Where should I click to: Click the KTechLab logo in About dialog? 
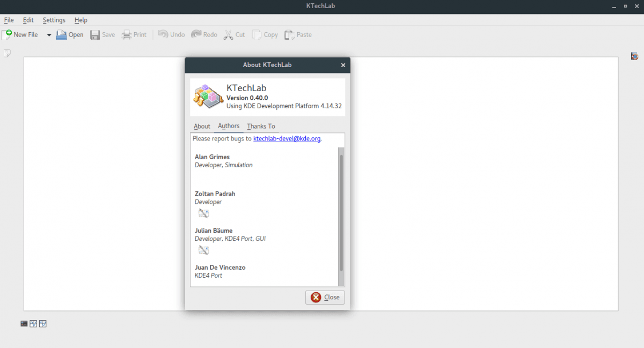pyautogui.click(x=208, y=97)
